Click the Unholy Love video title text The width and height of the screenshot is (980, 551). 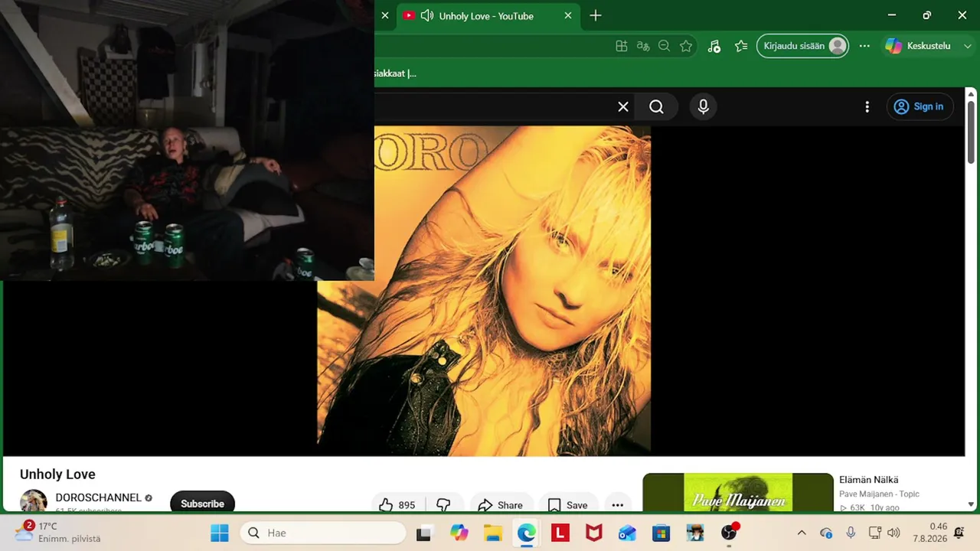[57, 474]
